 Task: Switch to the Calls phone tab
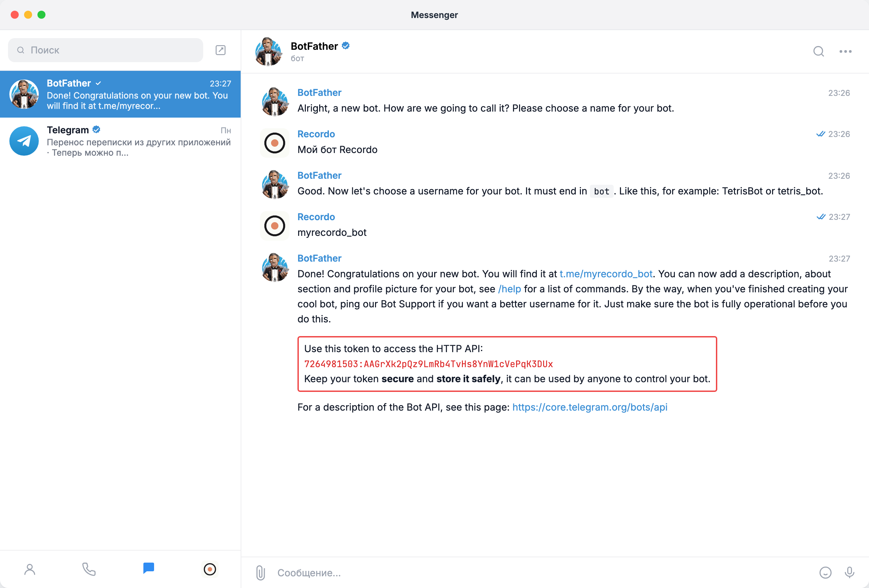pyautogui.click(x=89, y=569)
